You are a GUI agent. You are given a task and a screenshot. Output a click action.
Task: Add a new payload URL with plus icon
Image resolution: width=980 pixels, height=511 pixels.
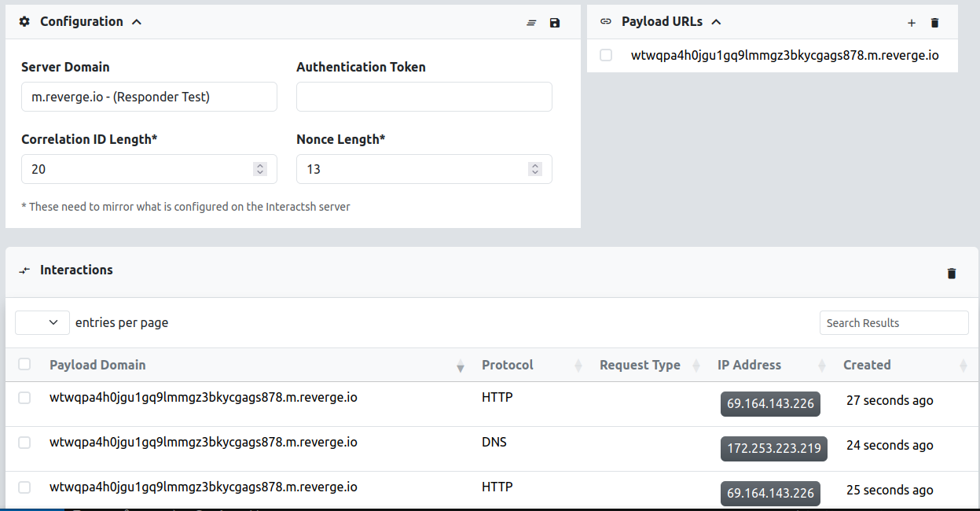coord(912,23)
